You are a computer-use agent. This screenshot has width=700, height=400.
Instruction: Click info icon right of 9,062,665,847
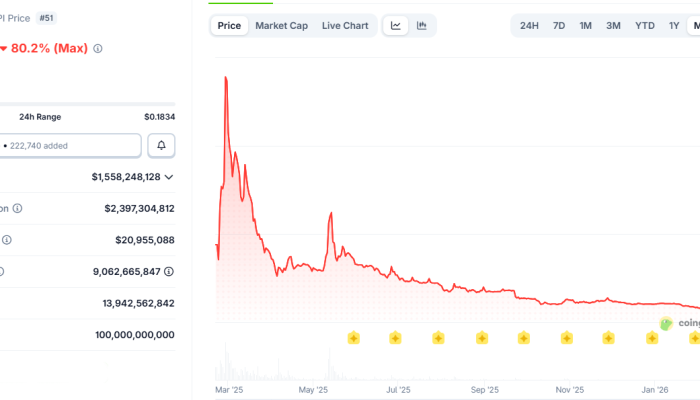pos(169,271)
